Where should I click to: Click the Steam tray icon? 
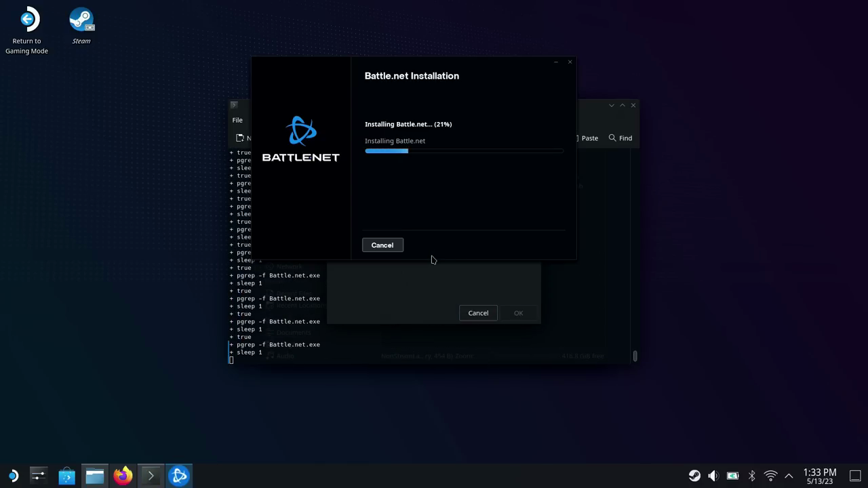coord(694,476)
